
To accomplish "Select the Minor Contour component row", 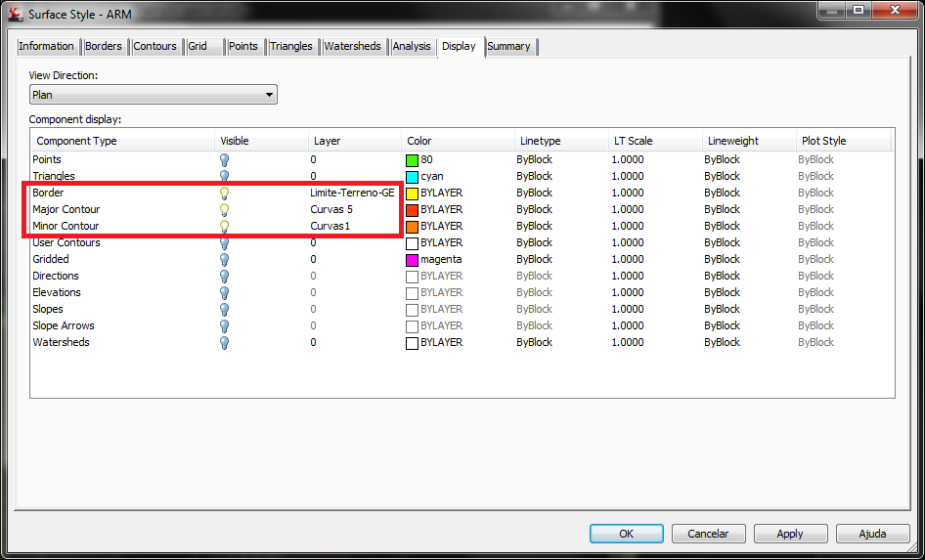I will pos(66,226).
